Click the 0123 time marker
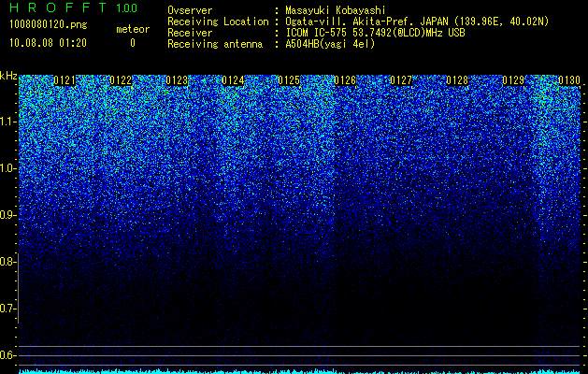This screenshot has width=588, height=374. (x=177, y=80)
